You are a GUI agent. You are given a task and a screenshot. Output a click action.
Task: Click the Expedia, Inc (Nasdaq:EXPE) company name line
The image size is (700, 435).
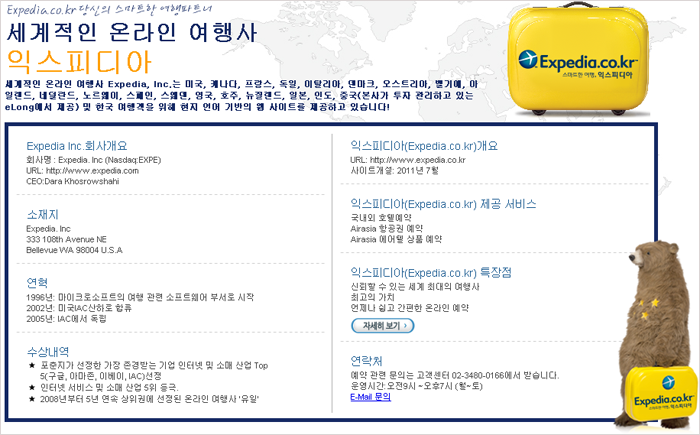click(x=94, y=160)
